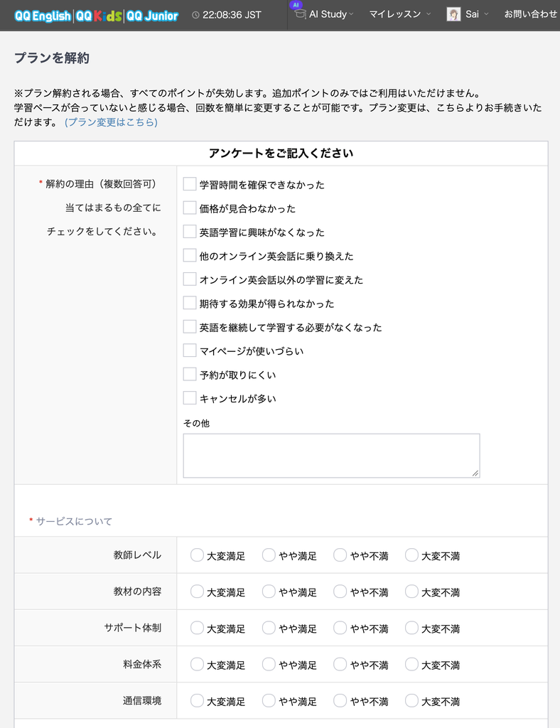Image resolution: width=560 pixels, height=728 pixels.
Task: Click the サービスについて section label
Action: tap(74, 521)
